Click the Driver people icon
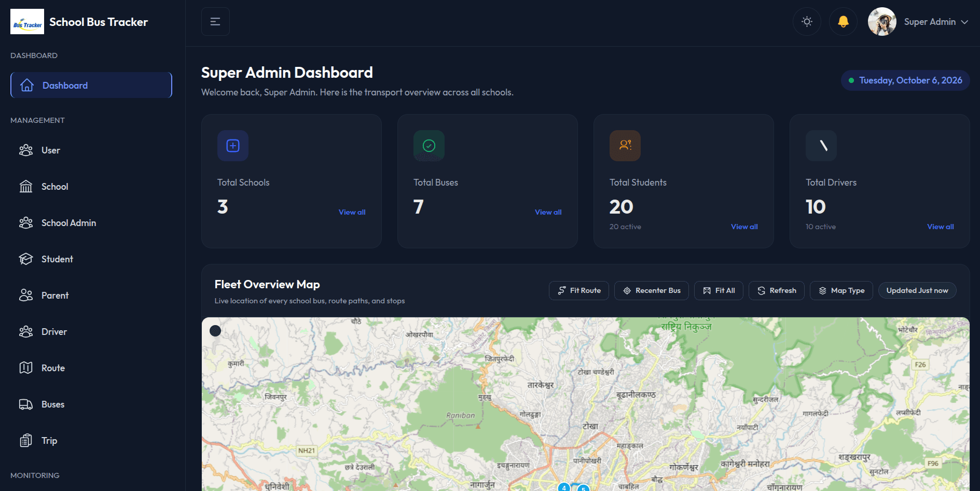 (x=26, y=332)
